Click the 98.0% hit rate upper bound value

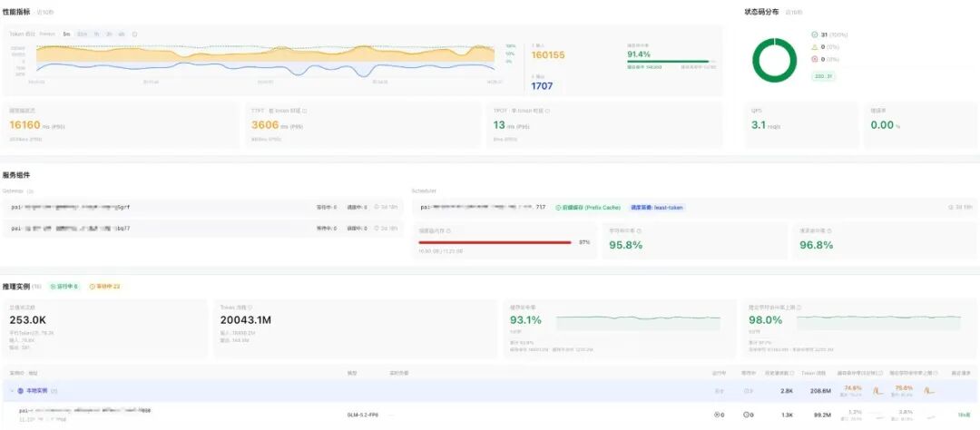(766, 320)
